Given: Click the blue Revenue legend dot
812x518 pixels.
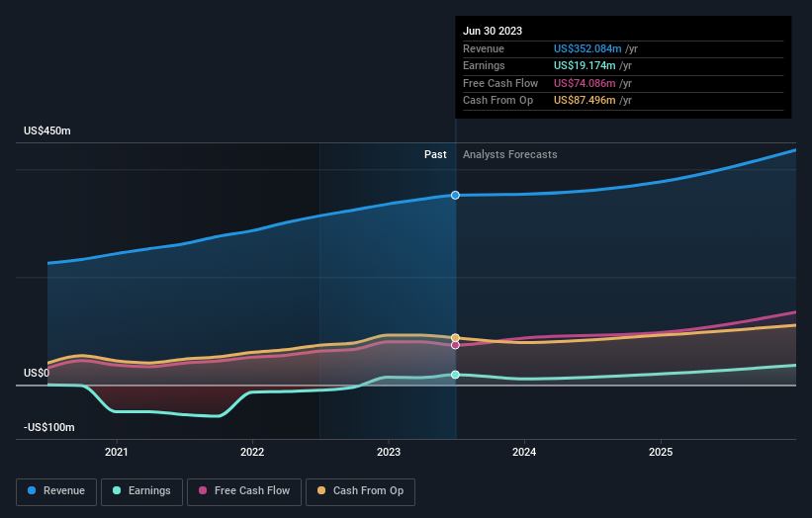Looking at the screenshot, I should coord(32,490).
